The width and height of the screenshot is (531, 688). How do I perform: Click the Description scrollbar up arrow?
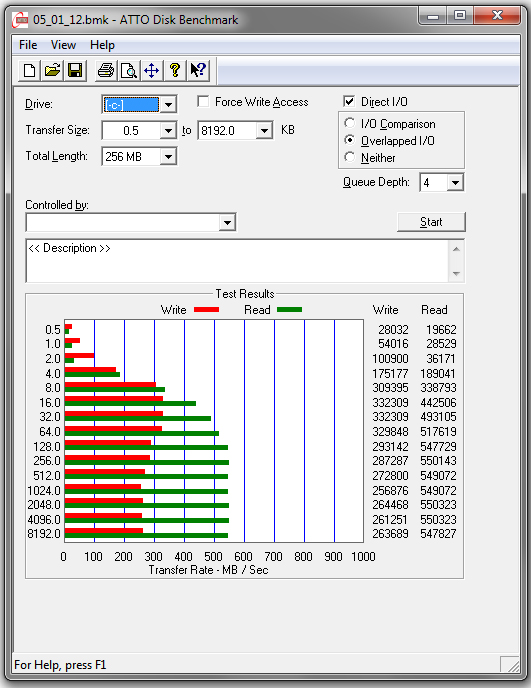[x=456, y=249]
